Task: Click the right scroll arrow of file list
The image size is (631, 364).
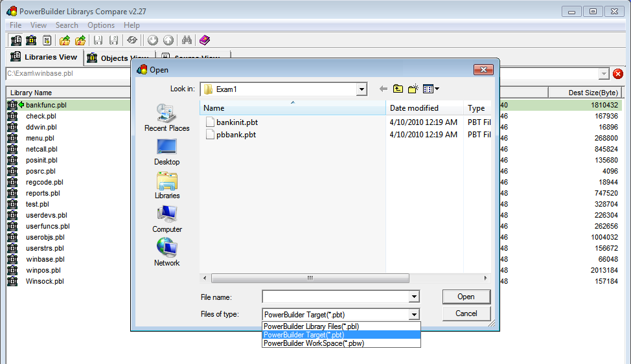Action: coord(485,279)
